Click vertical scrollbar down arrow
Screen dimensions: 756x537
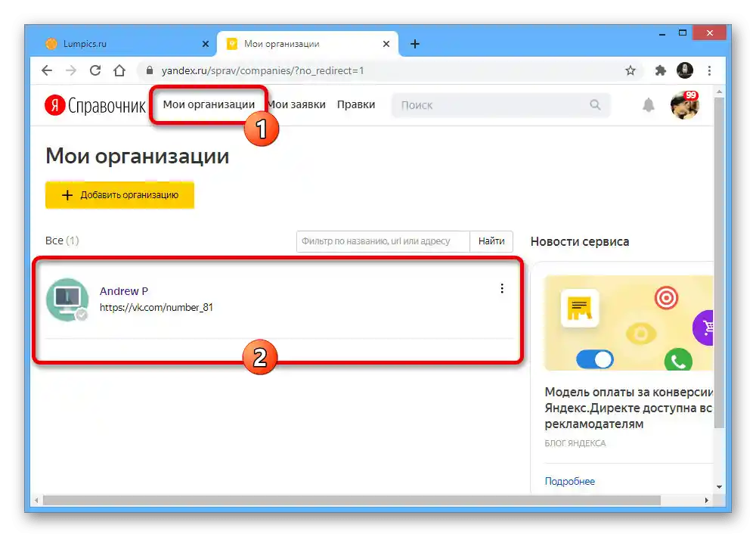pos(719,487)
